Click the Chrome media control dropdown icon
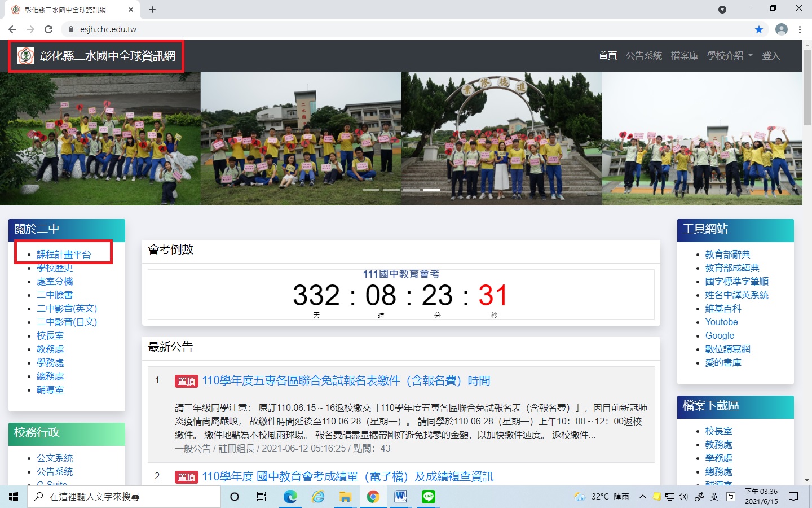Image resolution: width=812 pixels, height=508 pixels. point(722,10)
